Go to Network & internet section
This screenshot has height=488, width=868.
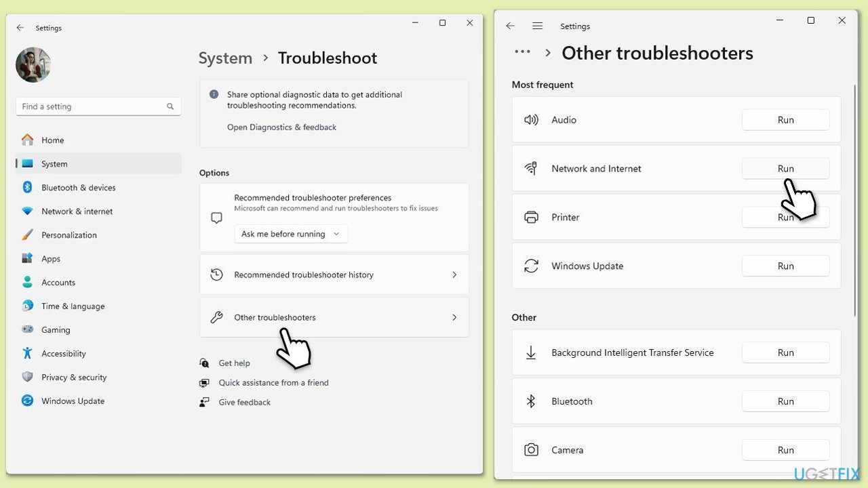pyautogui.click(x=77, y=211)
